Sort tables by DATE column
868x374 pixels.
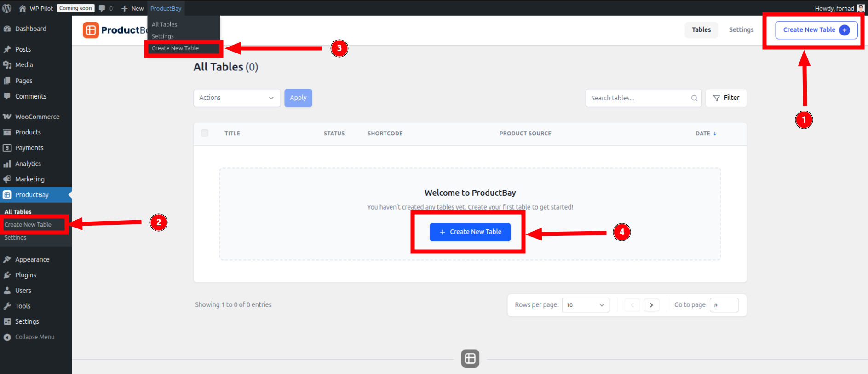706,134
